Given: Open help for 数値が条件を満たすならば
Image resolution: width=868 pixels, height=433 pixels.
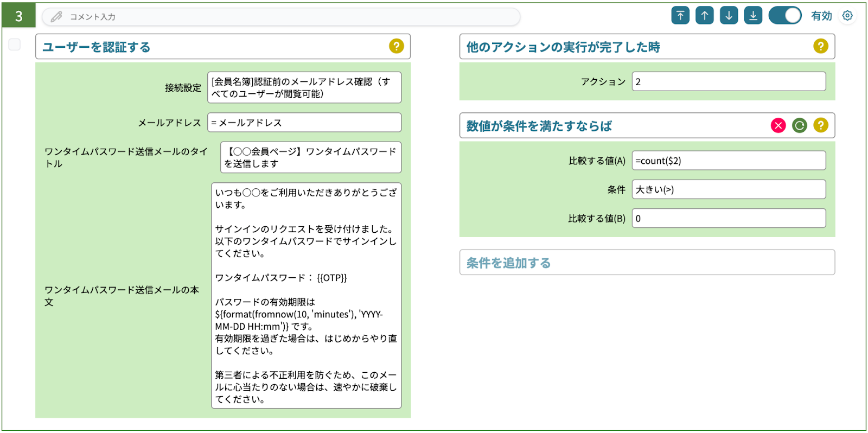Looking at the screenshot, I should pos(821,125).
